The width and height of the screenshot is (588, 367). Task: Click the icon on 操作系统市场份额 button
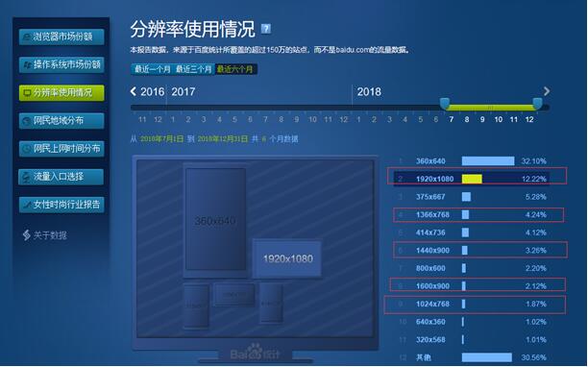click(x=27, y=65)
